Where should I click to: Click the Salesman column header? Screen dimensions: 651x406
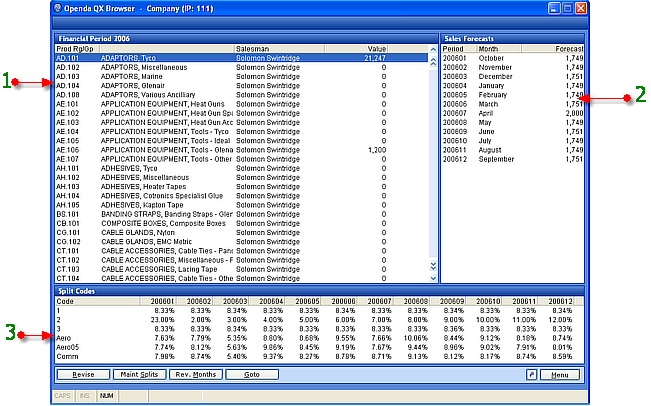click(279, 49)
